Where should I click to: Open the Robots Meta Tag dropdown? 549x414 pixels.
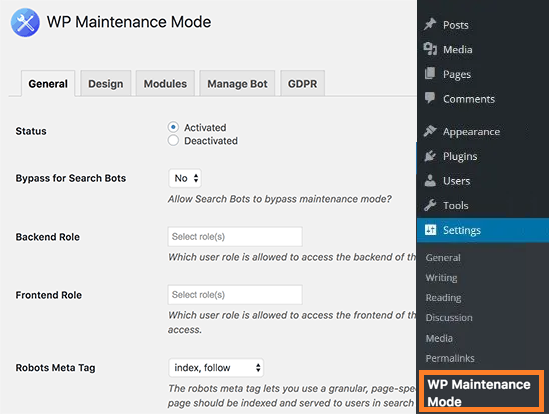pyautogui.click(x=216, y=368)
